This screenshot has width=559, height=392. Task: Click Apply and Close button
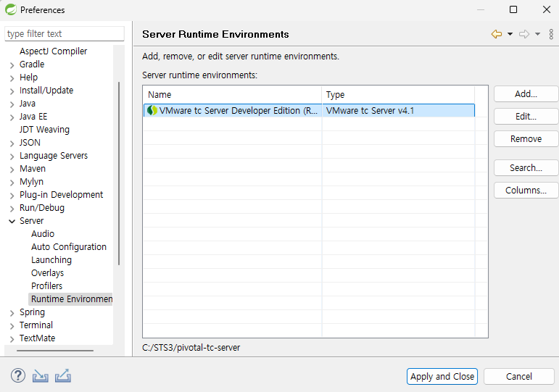pyautogui.click(x=442, y=376)
